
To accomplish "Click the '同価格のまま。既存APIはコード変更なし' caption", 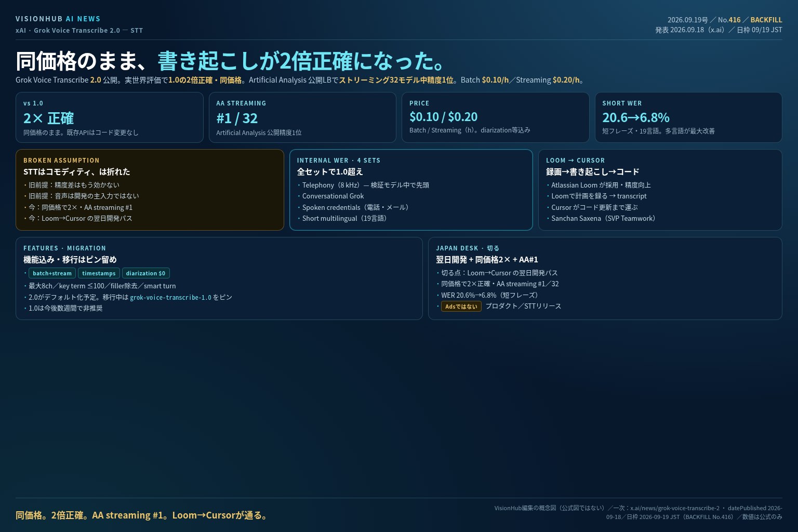I will pyautogui.click(x=81, y=132).
